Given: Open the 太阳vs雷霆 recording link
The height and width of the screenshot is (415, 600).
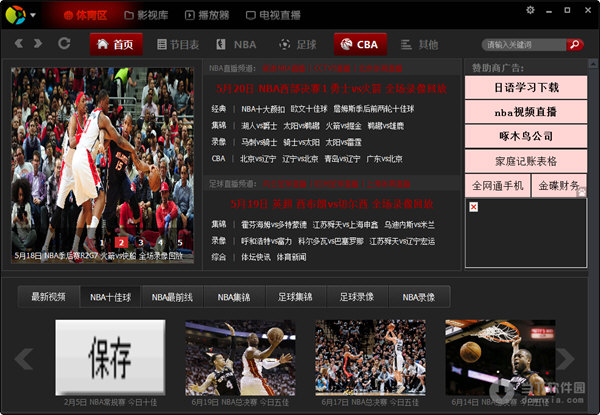Looking at the screenshot, I should point(343,142).
